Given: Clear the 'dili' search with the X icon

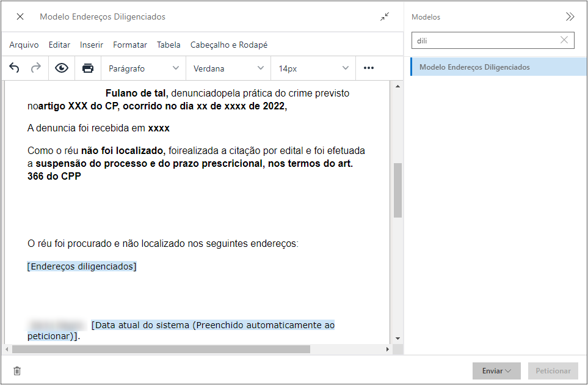Looking at the screenshot, I should pos(564,40).
